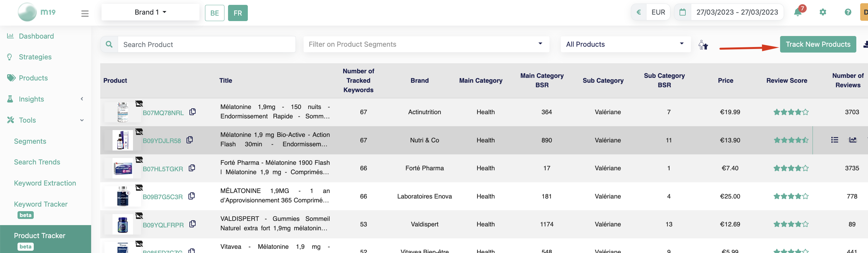This screenshot has width=868, height=253.
Task: Copy ASIN B09YQLFRPR to clipboard
Action: pyautogui.click(x=192, y=224)
